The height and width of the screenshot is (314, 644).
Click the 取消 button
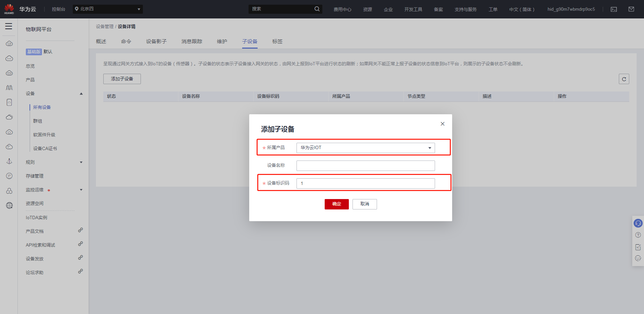(x=364, y=204)
